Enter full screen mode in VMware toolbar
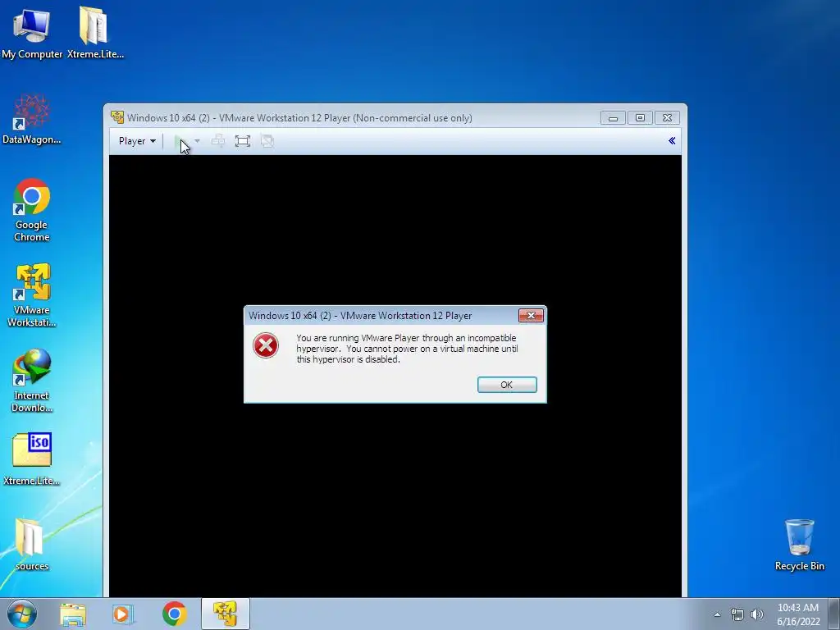This screenshot has height=630, width=840. [x=243, y=141]
